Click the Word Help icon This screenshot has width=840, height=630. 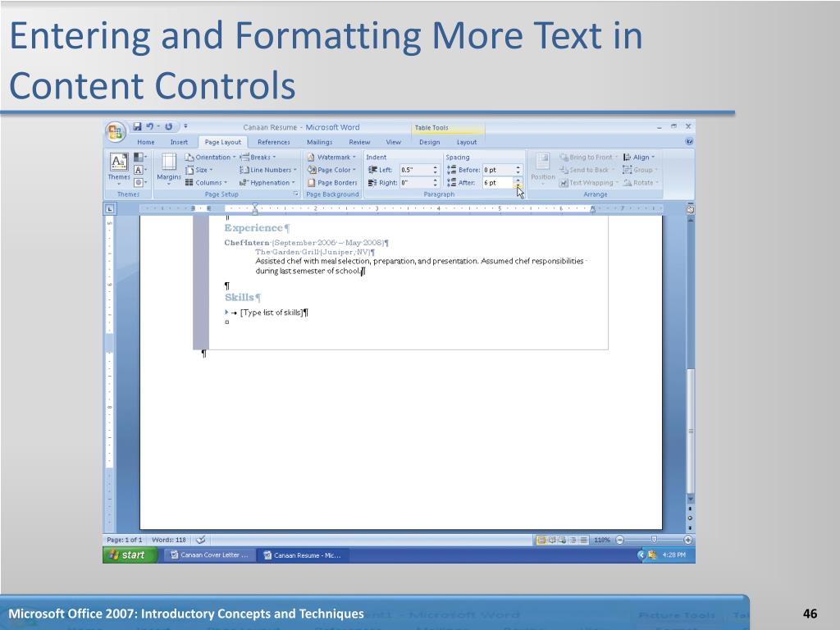pos(689,141)
